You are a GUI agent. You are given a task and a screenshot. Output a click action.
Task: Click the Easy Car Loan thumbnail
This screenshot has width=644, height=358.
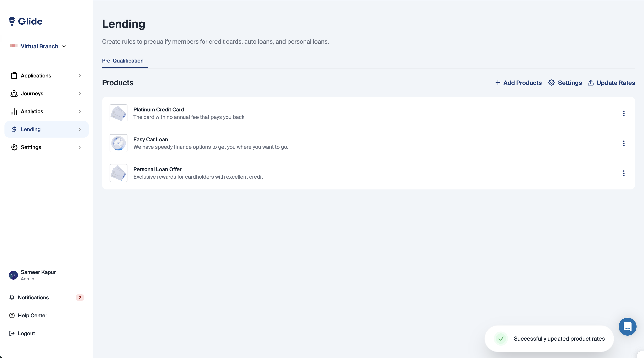[119, 143]
